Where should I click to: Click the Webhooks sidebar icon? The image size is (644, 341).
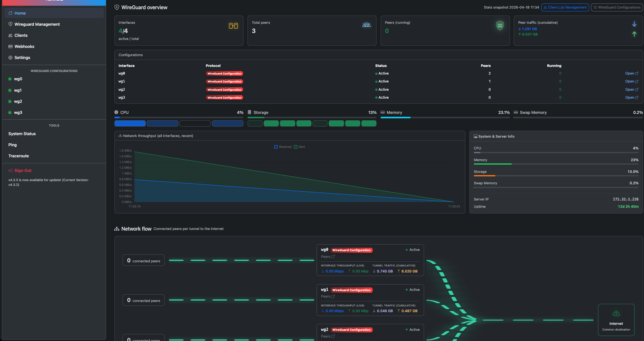click(10, 46)
